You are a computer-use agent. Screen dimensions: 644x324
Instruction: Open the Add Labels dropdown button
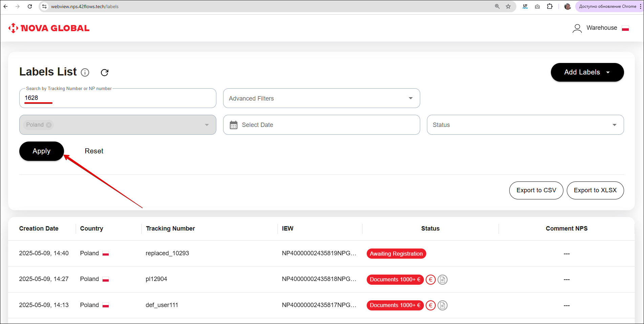[x=587, y=72]
